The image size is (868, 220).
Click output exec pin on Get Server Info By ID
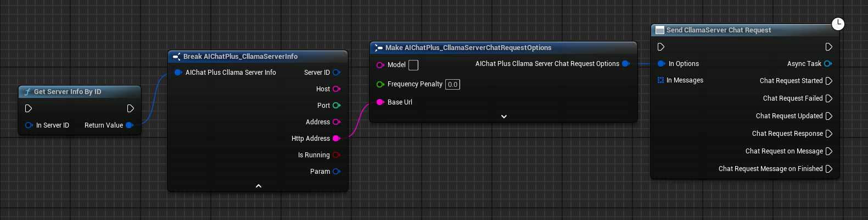point(130,108)
